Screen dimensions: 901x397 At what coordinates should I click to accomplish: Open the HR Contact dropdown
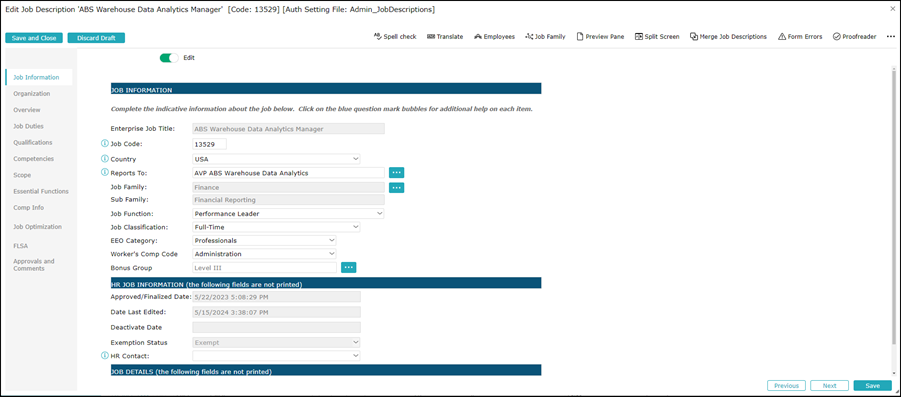(276, 356)
